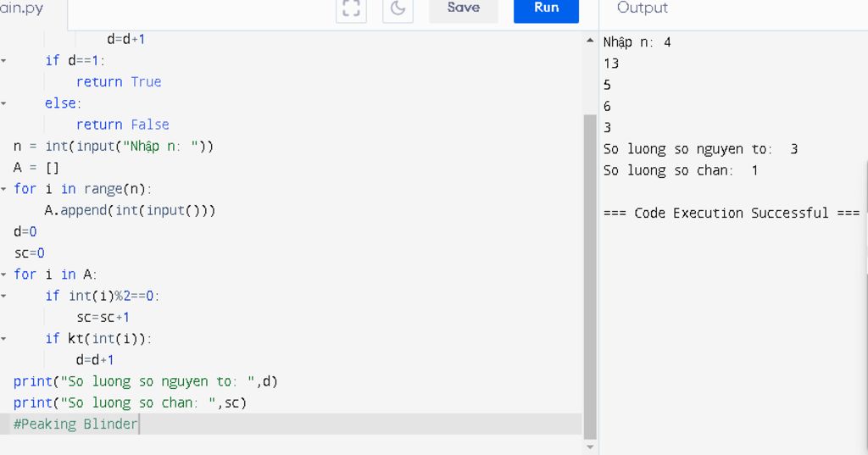This screenshot has height=455, width=868.
Task: Place cursor after "#Peaking Blinder" comment
Action: point(138,424)
